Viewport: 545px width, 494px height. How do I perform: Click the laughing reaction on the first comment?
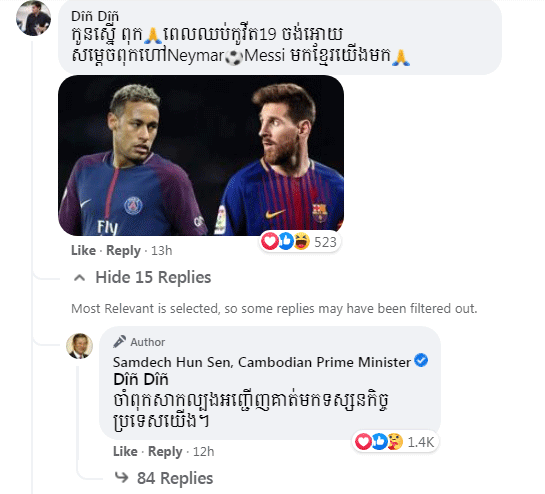tap(301, 241)
